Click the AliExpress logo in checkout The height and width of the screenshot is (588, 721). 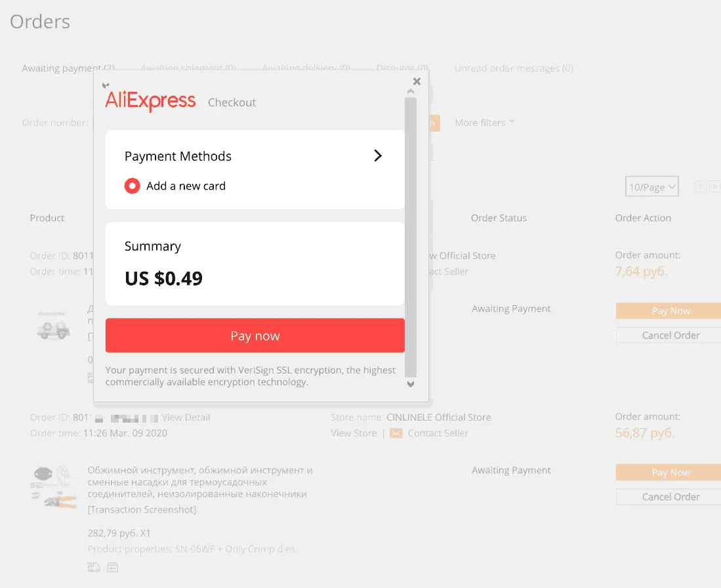click(150, 100)
